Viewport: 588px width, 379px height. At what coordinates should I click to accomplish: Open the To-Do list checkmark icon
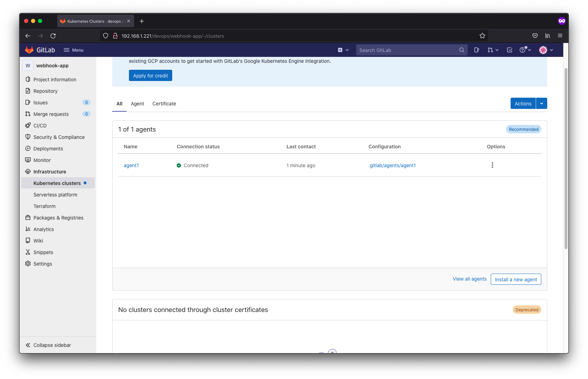(x=510, y=50)
